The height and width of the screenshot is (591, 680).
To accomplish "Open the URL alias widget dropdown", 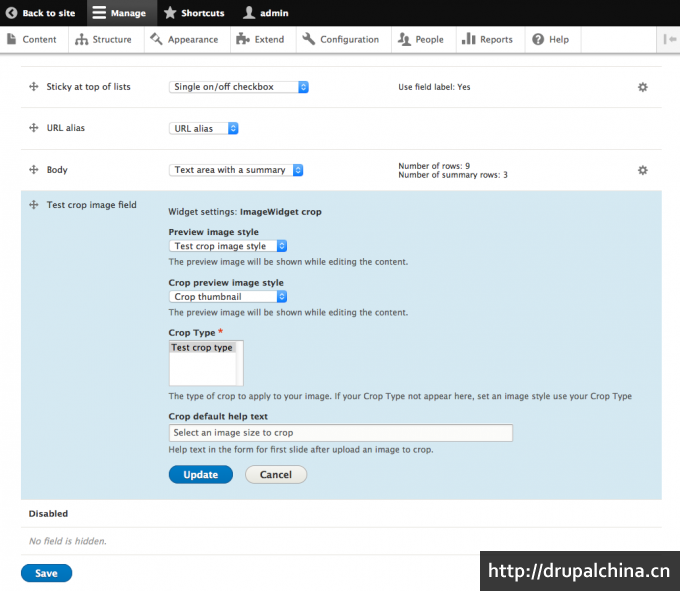I will 204,129.
